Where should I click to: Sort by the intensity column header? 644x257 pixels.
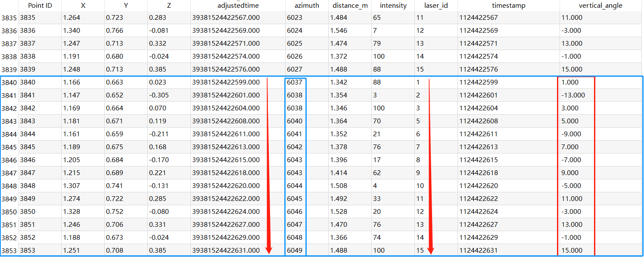(393, 6)
